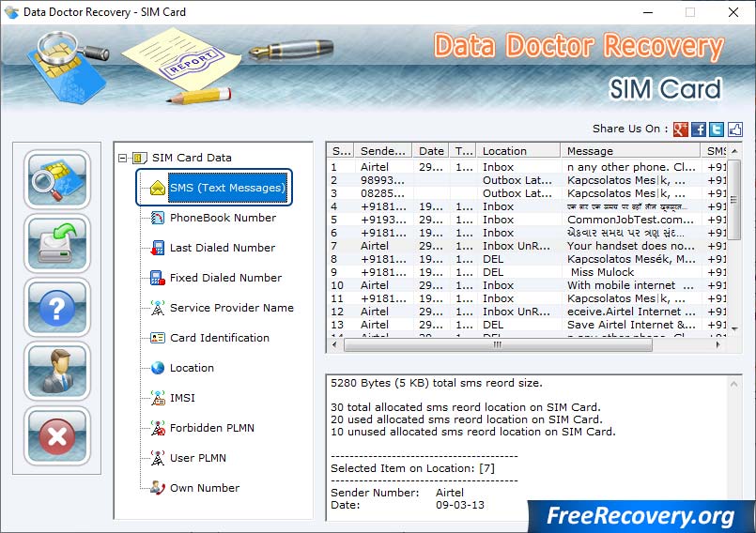
Task: Select User PLMN entry
Action: 197,458
